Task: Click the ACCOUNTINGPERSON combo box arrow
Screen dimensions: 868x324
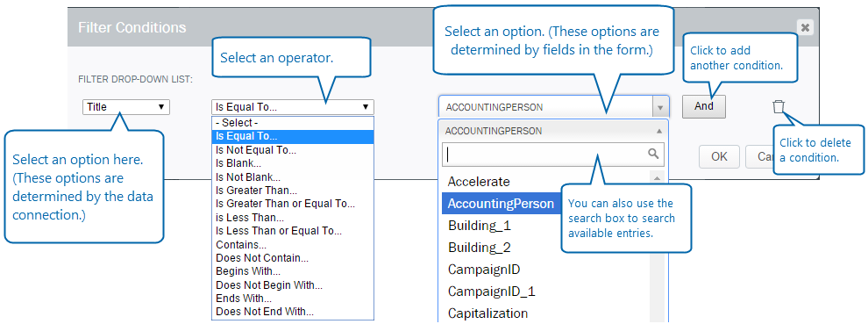Action: 660,107
